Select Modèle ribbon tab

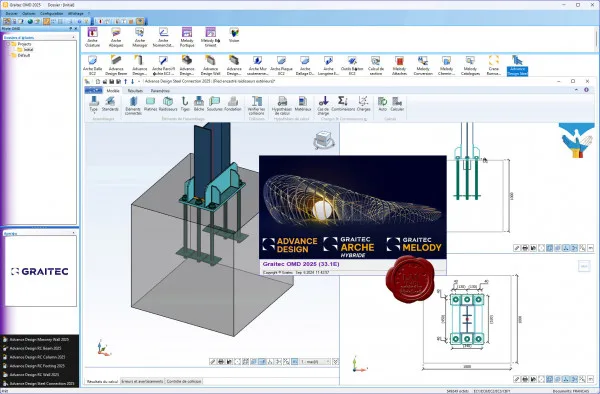(113, 91)
